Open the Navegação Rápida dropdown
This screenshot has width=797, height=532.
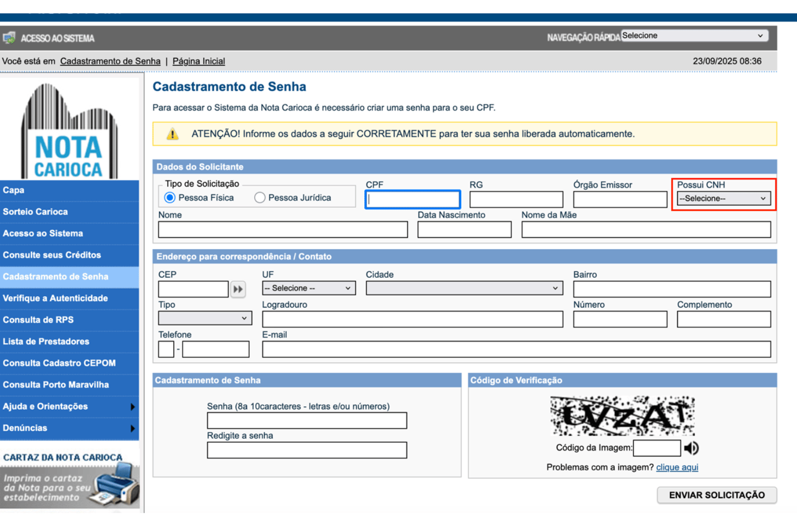694,35
